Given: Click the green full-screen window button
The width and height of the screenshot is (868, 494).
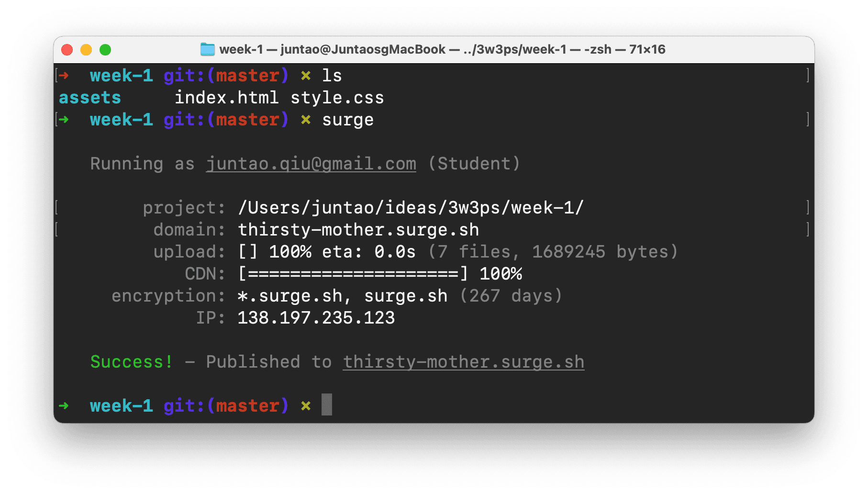Looking at the screenshot, I should point(105,50).
